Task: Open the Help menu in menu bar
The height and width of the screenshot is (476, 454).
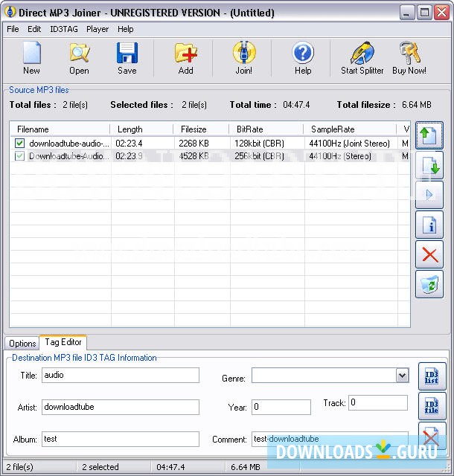Action: [x=126, y=29]
